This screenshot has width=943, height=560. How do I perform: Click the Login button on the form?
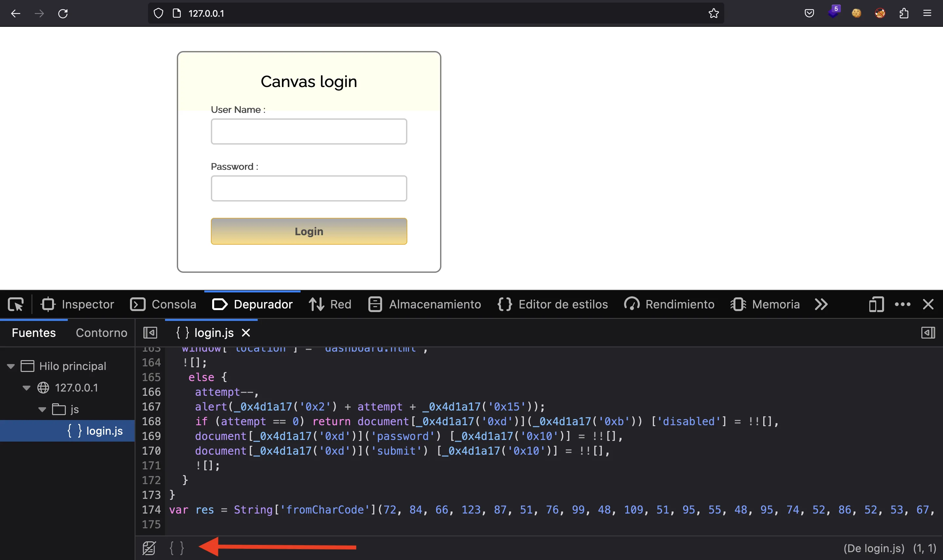click(308, 231)
